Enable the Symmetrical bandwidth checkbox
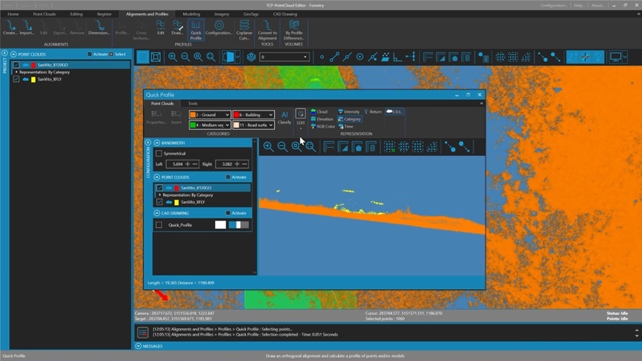642x361 pixels. [159, 153]
